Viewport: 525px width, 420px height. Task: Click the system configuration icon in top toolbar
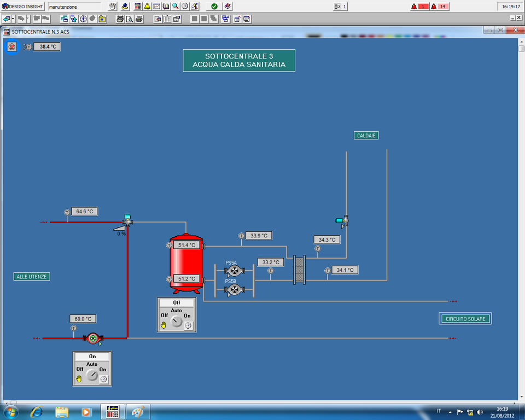click(195, 7)
